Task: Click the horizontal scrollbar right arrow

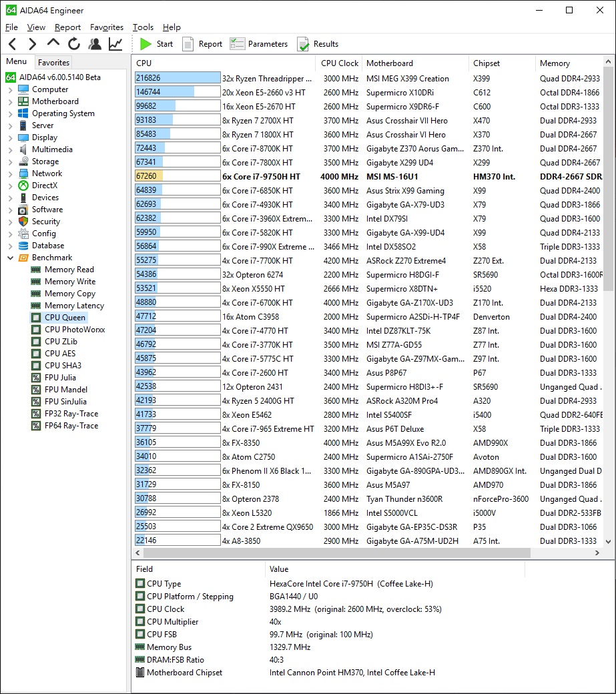Action: [x=597, y=553]
